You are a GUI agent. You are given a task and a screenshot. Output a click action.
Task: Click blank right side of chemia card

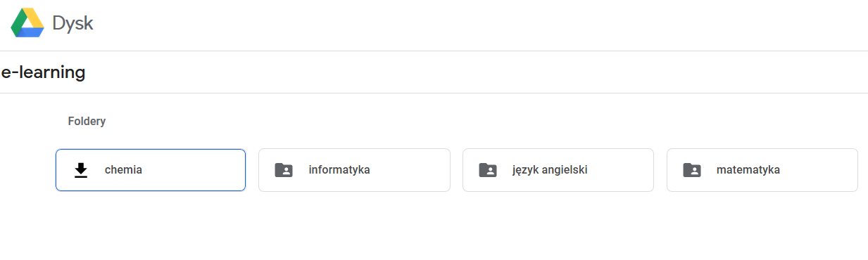point(197,170)
